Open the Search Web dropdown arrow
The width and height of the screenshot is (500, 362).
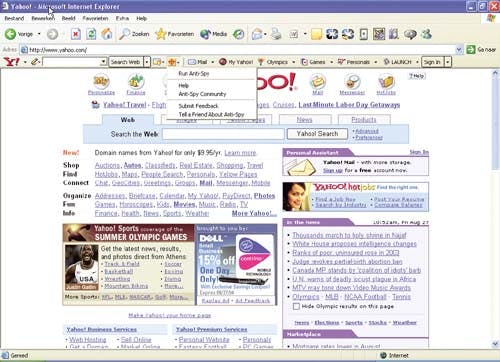147,62
